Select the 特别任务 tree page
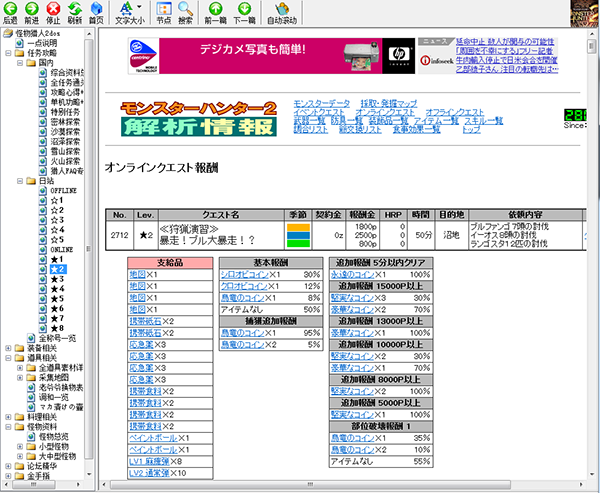 (65, 112)
